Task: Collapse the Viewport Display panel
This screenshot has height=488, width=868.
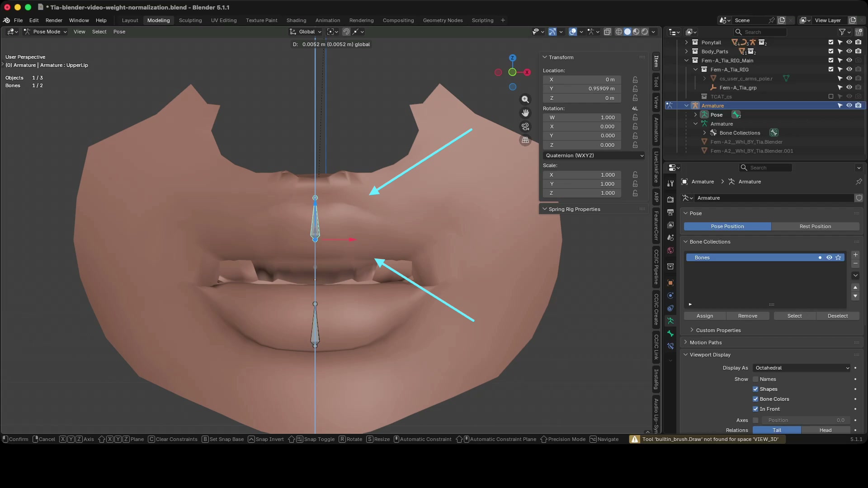Action: click(x=686, y=355)
